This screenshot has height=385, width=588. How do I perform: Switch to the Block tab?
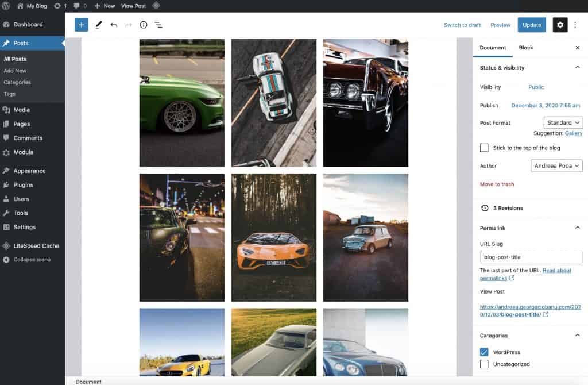[526, 48]
